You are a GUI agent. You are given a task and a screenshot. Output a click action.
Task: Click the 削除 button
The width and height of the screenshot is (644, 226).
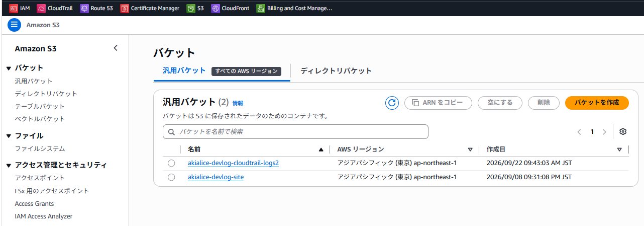pyautogui.click(x=544, y=103)
